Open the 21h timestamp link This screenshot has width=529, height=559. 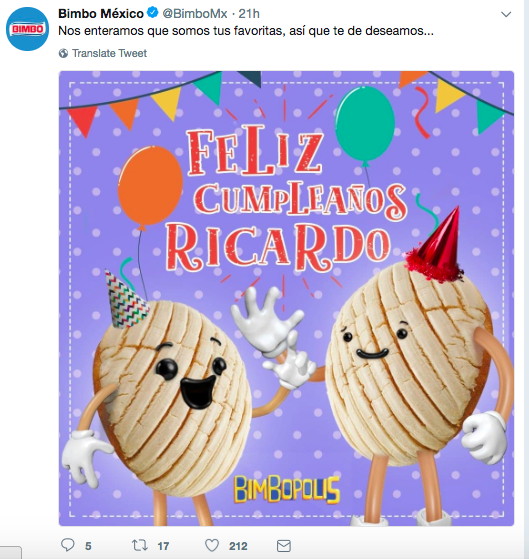click(x=249, y=14)
